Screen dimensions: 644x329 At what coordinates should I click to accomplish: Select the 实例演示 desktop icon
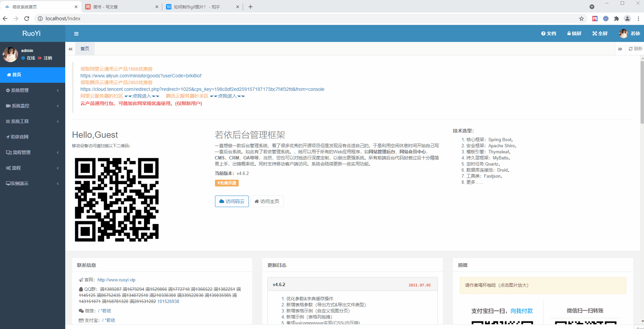(8, 183)
